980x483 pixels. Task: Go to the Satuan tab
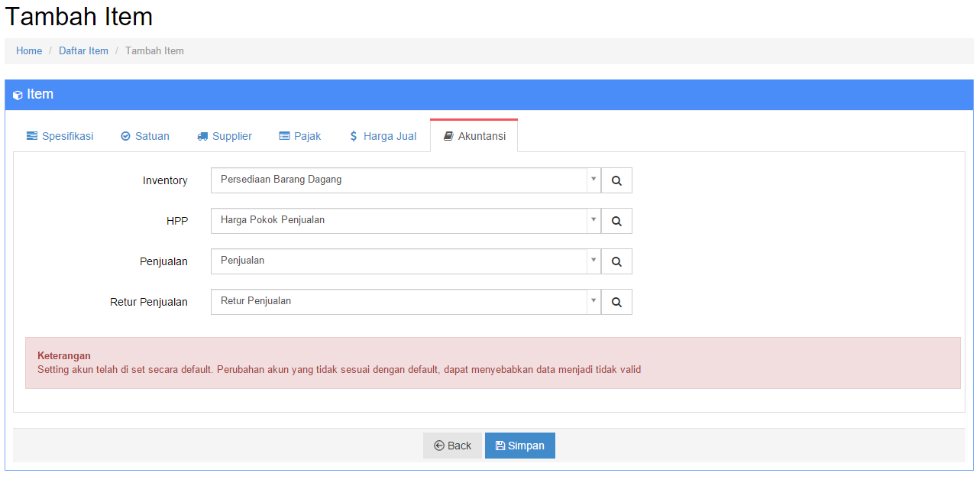[x=145, y=136]
